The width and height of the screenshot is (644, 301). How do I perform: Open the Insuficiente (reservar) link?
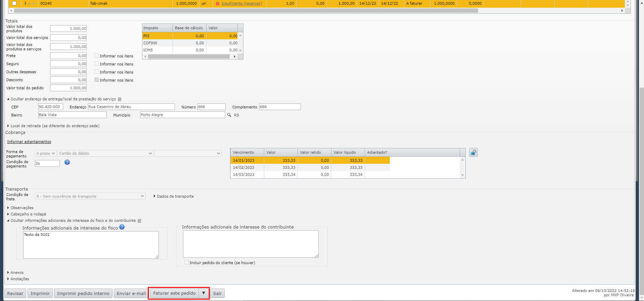click(x=242, y=3)
